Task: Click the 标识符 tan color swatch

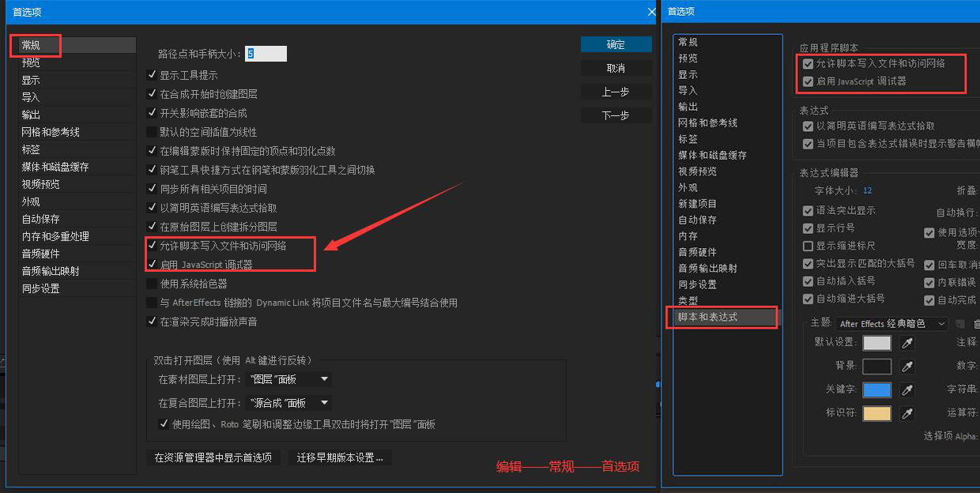Action: coord(877,413)
